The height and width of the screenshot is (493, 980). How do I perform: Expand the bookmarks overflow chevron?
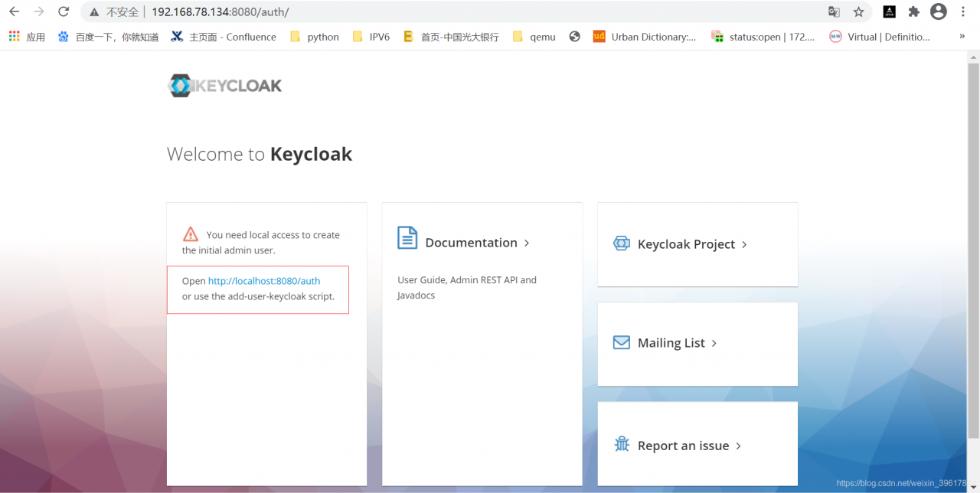(962, 36)
